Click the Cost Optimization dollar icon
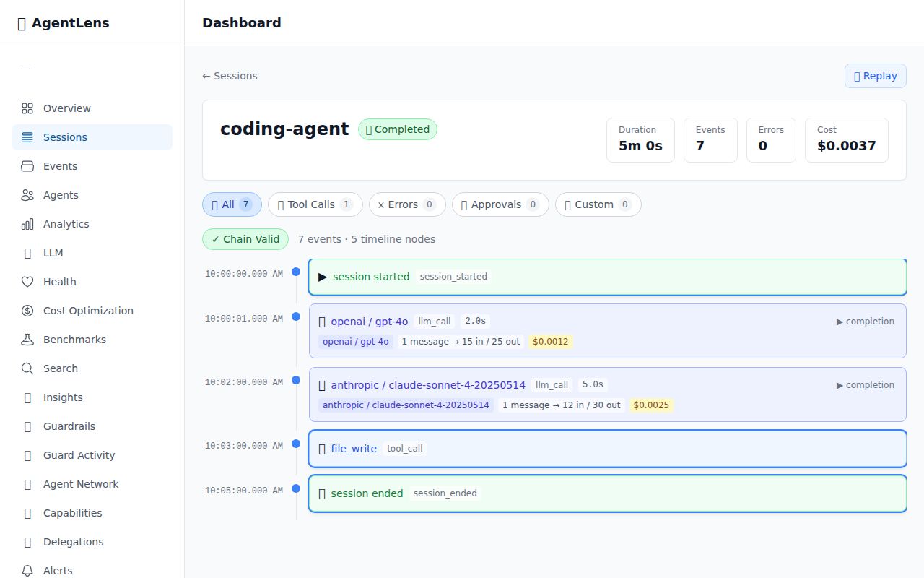 pos(27,311)
